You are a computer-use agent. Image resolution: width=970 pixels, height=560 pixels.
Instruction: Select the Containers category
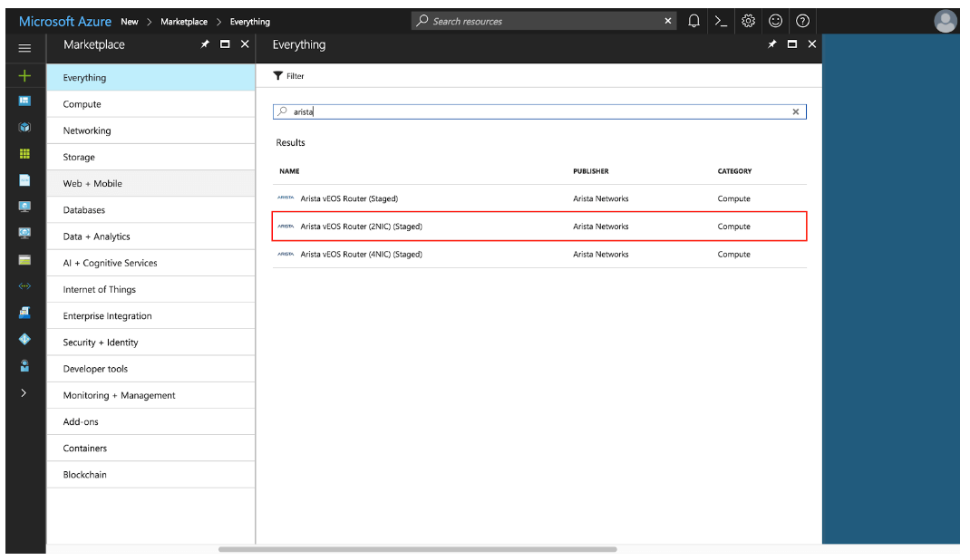151,449
